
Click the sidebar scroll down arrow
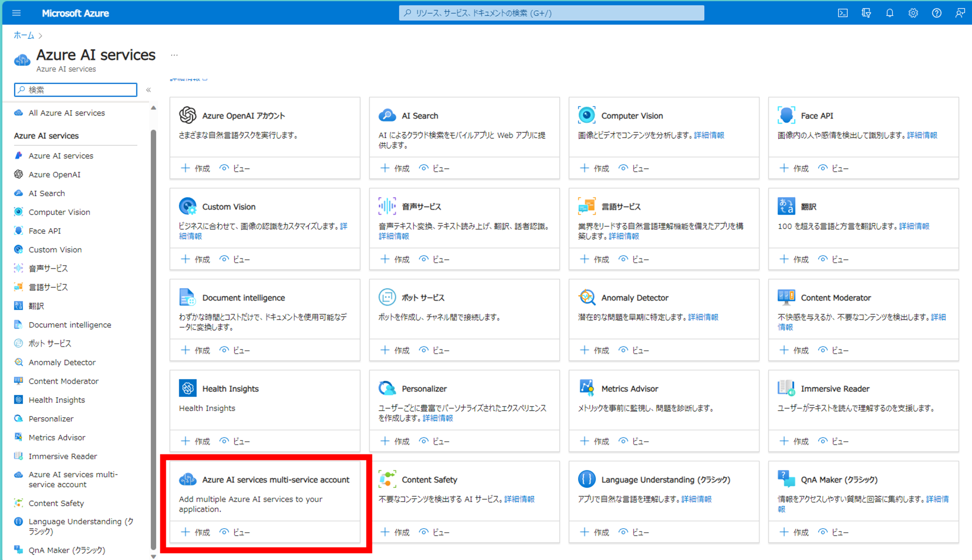(153, 556)
